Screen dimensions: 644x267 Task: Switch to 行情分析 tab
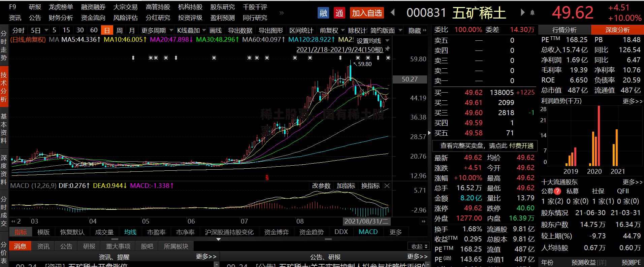click(x=565, y=30)
